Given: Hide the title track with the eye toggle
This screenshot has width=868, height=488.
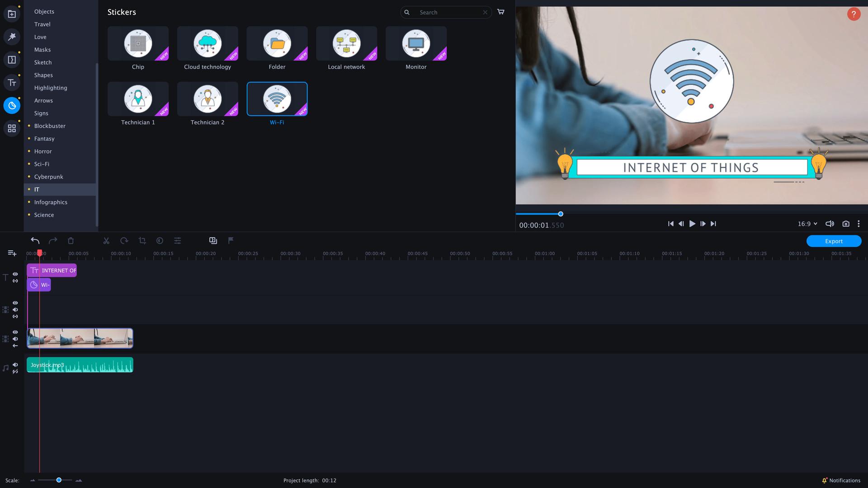Looking at the screenshot, I should click(15, 274).
